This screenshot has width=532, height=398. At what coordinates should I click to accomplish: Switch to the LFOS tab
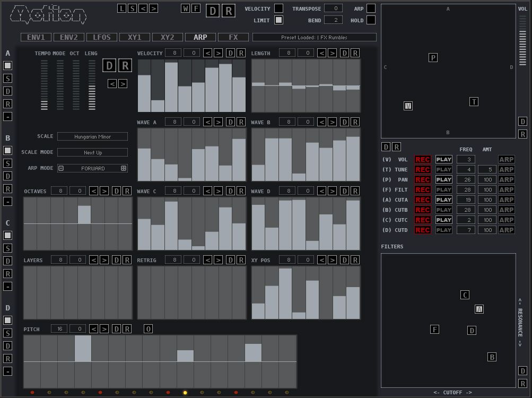click(101, 37)
